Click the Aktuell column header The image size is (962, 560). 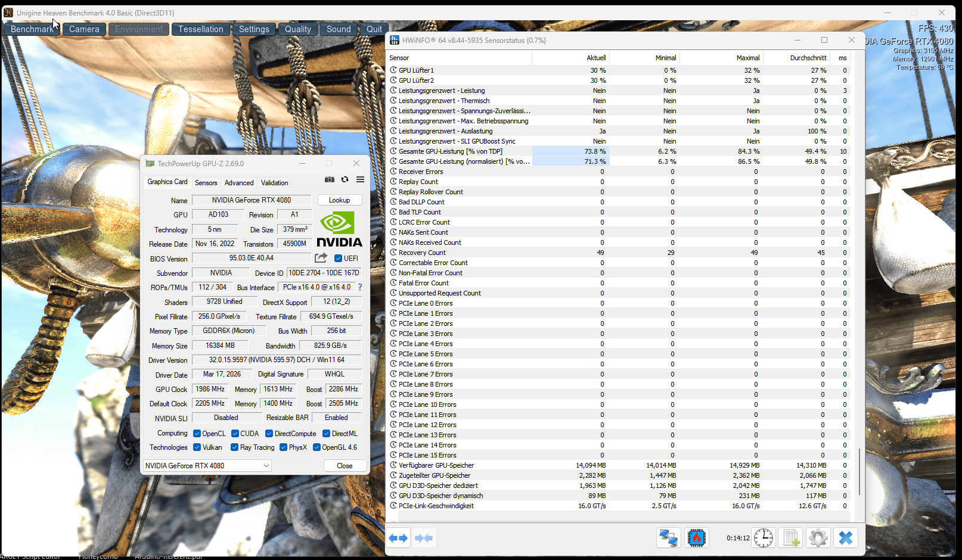point(570,58)
